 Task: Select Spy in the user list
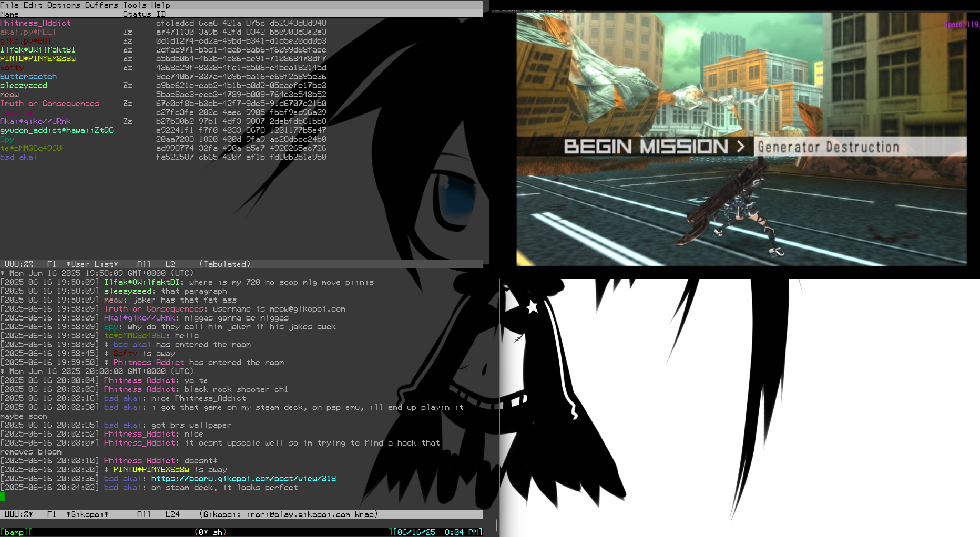click(x=7, y=139)
